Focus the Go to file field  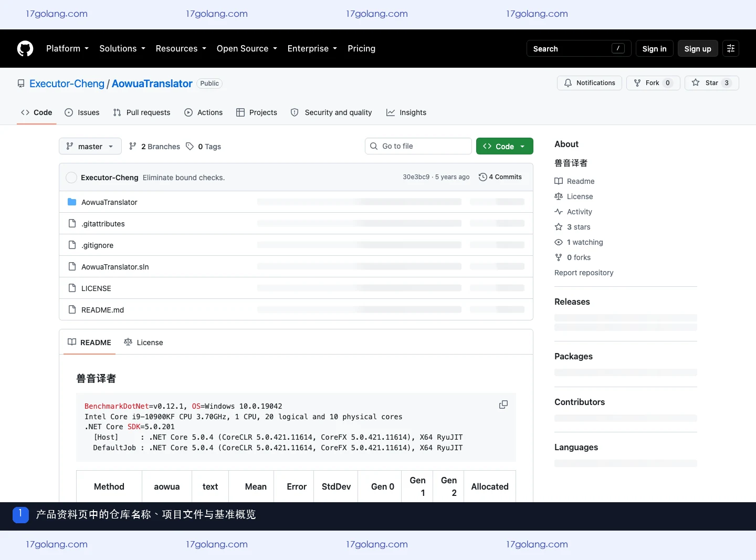click(418, 146)
